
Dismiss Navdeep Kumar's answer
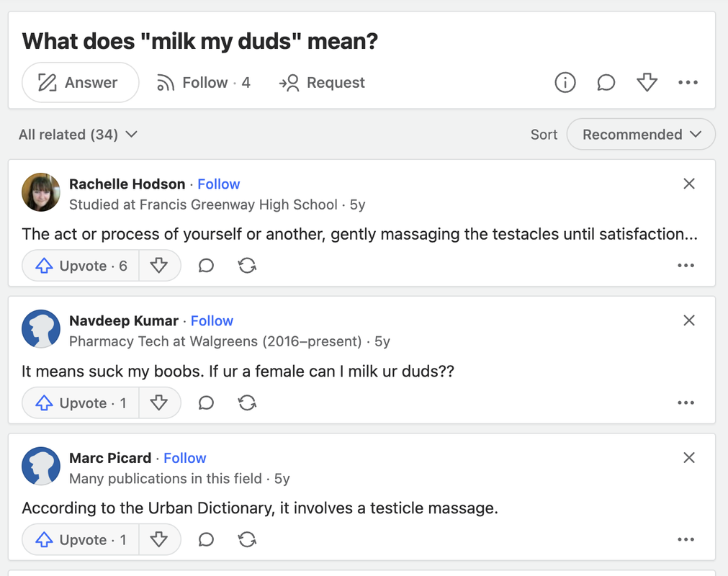coord(689,320)
